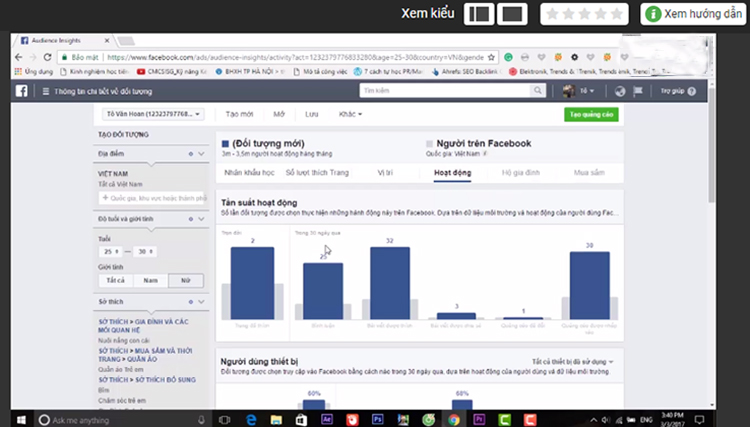Switch to Chrome in the taskbar

click(453, 420)
